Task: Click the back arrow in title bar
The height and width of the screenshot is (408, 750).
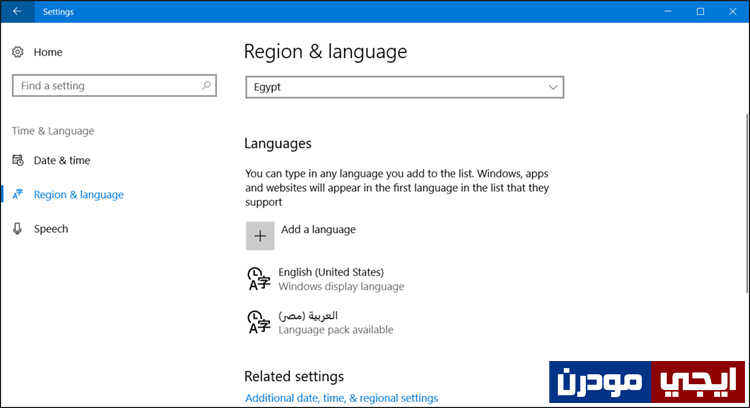Action: pyautogui.click(x=17, y=11)
